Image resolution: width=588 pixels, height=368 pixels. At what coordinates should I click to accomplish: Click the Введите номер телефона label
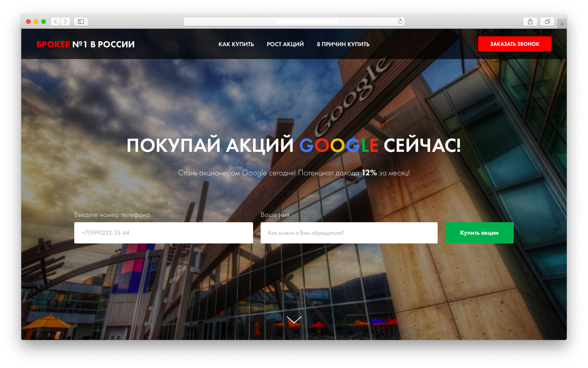(x=112, y=215)
